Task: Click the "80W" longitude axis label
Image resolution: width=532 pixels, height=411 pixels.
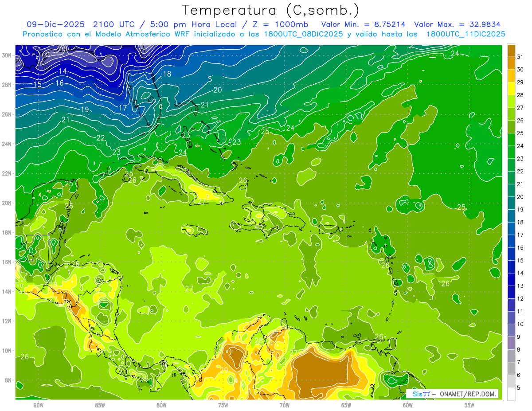Action: pos(161,405)
